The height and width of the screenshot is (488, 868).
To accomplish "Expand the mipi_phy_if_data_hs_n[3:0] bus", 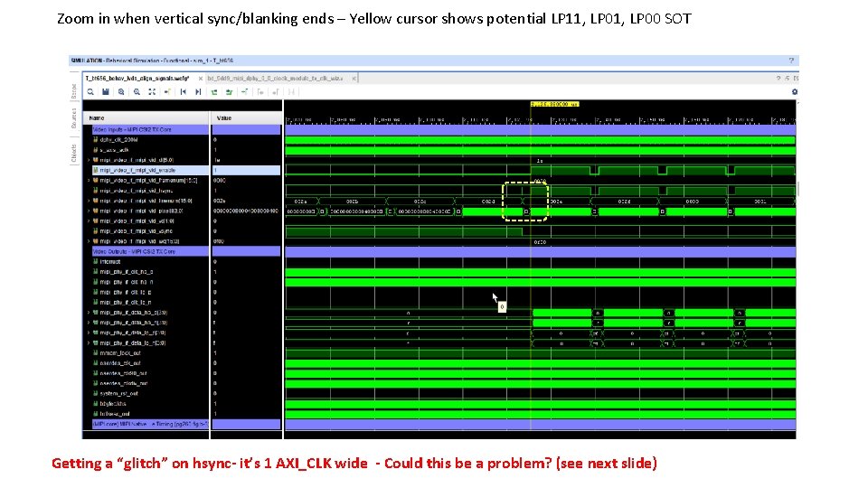I will [89, 323].
